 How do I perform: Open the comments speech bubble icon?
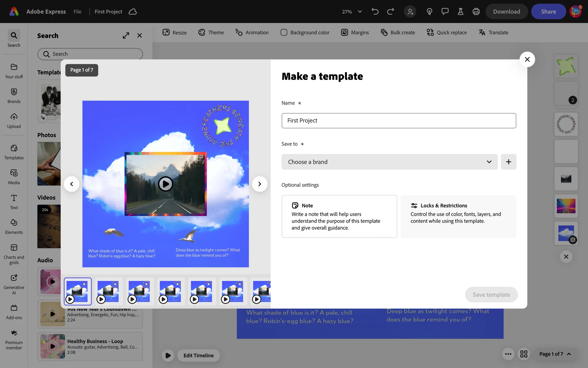click(x=445, y=12)
